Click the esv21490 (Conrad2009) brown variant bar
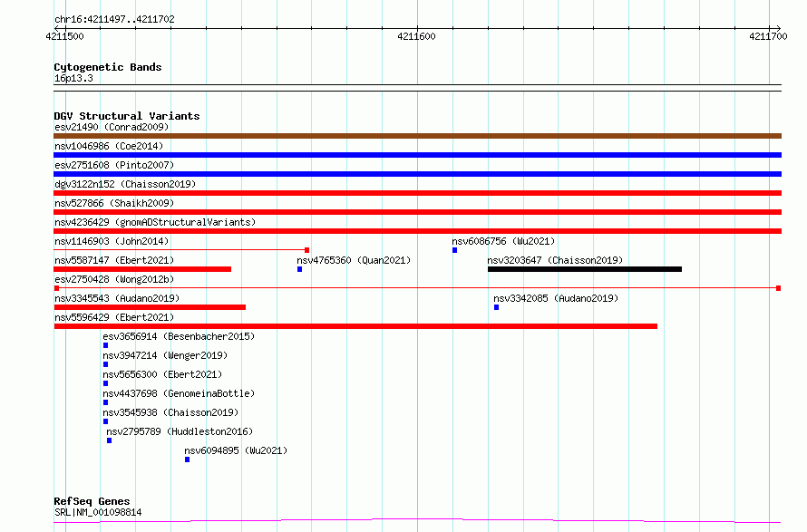807x532 pixels. 417,136
